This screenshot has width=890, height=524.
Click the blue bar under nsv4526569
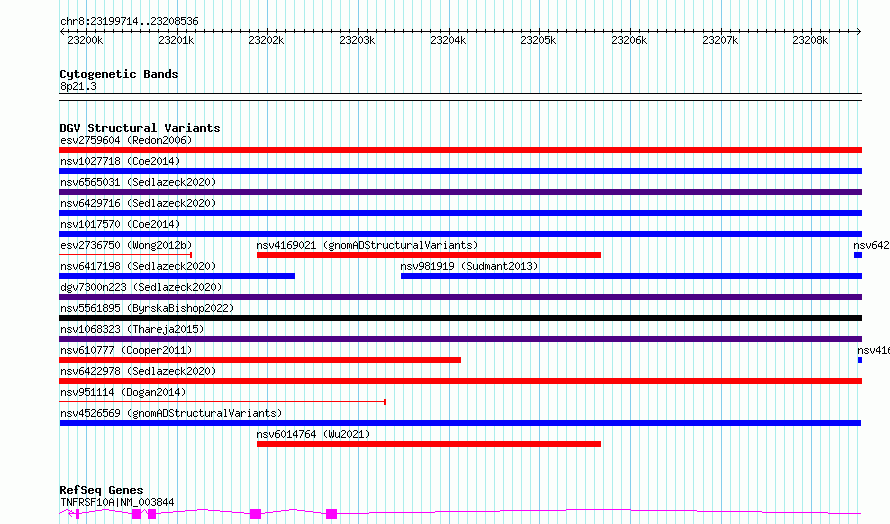460,423
